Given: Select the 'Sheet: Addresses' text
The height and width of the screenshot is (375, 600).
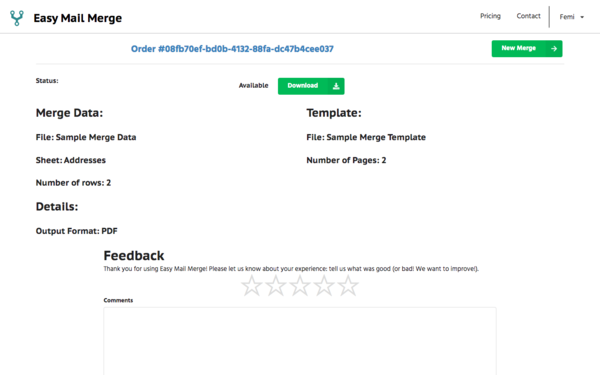Looking at the screenshot, I should click(71, 160).
